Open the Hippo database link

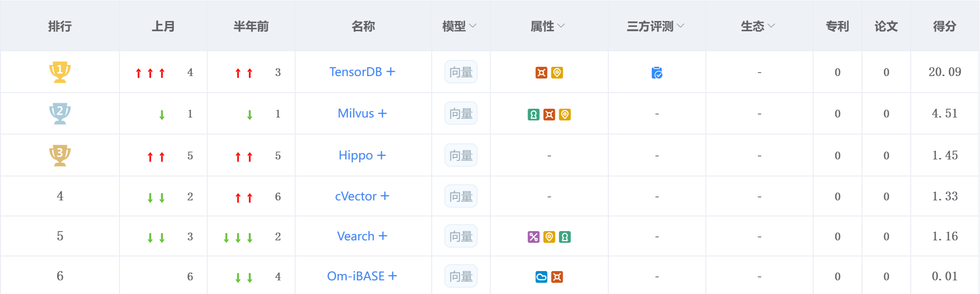356,155
